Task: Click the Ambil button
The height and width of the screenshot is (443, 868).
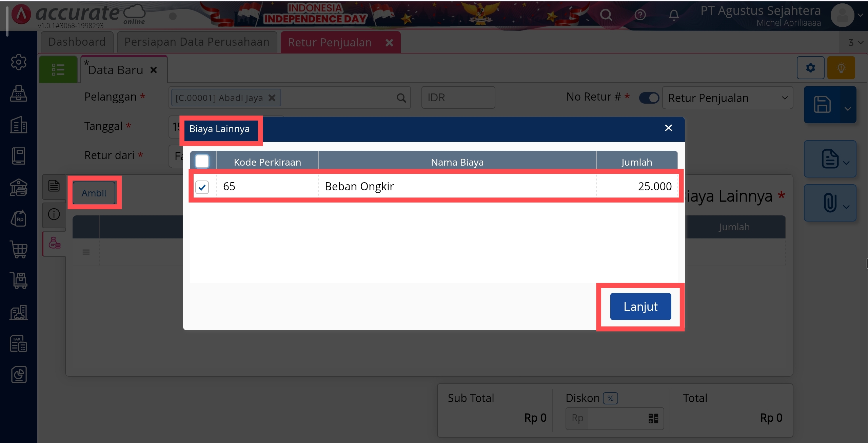Action: pyautogui.click(x=94, y=193)
